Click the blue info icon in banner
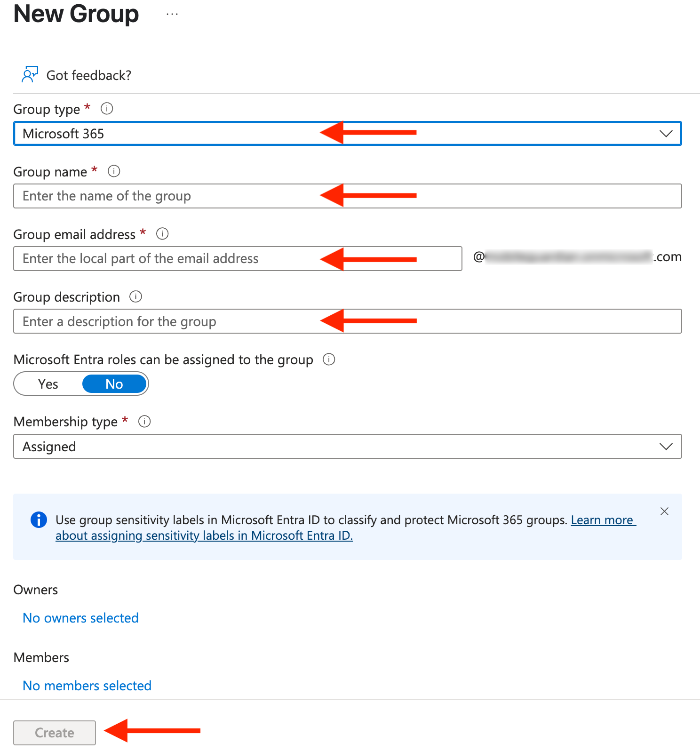 [39, 520]
